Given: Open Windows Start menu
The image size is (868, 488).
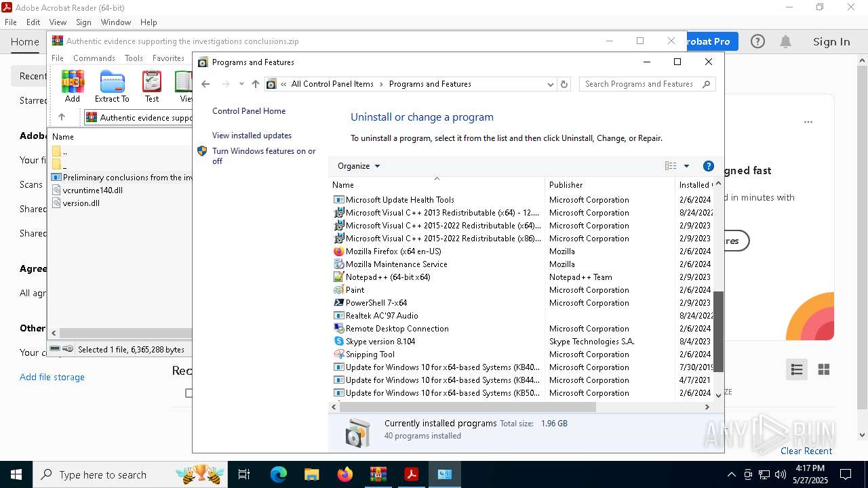Looking at the screenshot, I should (x=16, y=474).
